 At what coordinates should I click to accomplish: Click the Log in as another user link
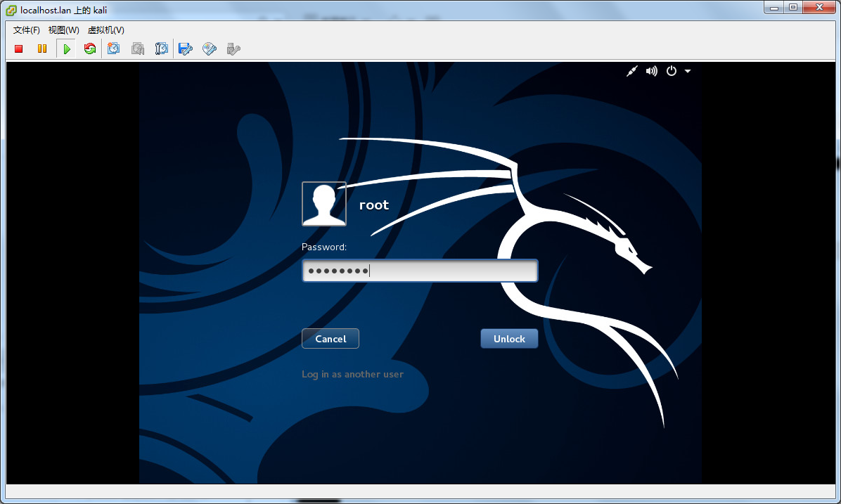tap(352, 374)
